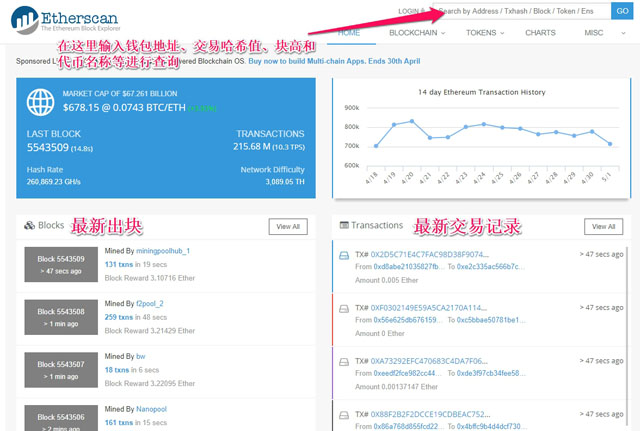The height and width of the screenshot is (431, 640).
Task: Open 131 txns link
Action: point(119,264)
